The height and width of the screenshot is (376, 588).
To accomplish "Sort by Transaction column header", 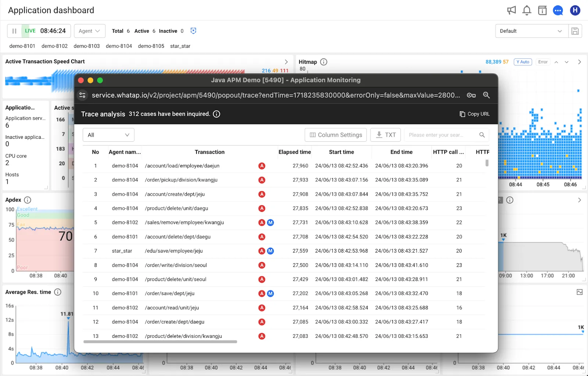I will tap(209, 152).
